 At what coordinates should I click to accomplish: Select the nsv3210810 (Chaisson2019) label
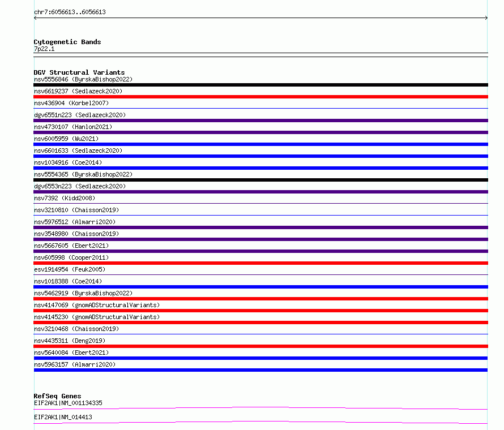pos(76,210)
